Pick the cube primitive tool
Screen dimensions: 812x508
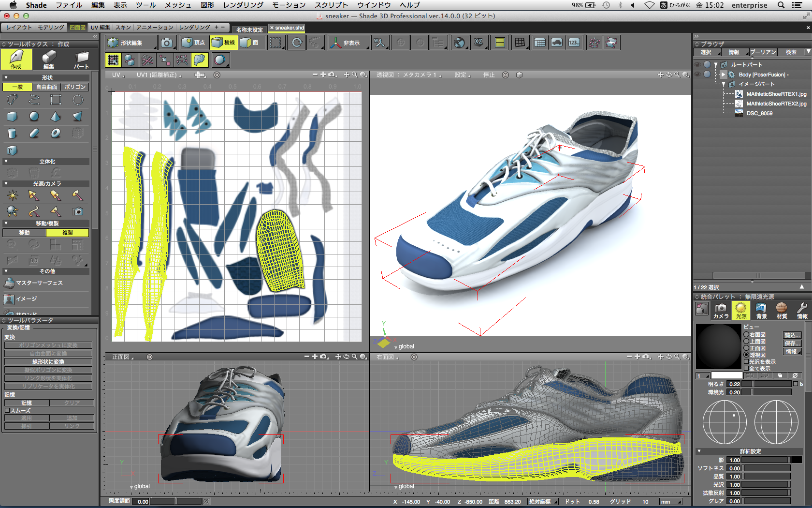[12, 117]
